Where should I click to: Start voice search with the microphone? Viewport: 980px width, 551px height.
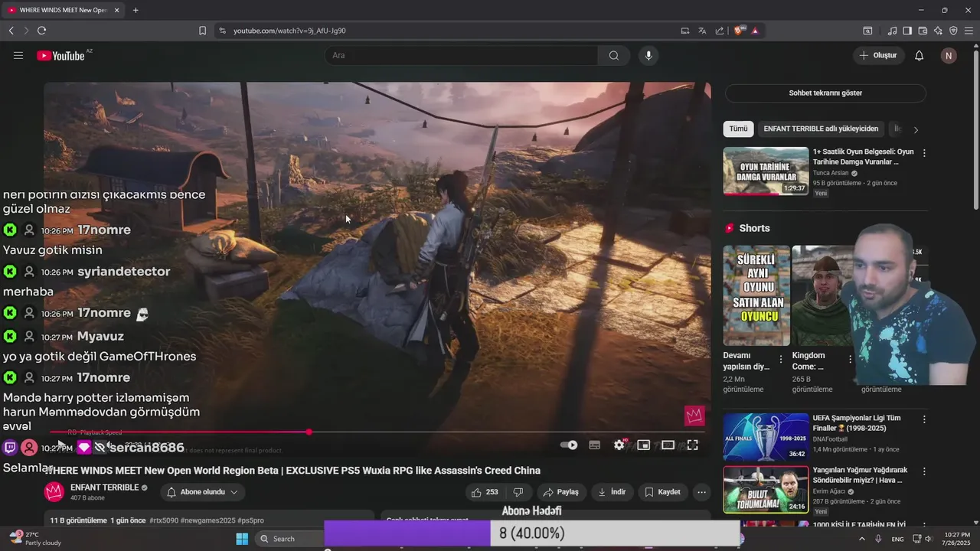(648, 56)
